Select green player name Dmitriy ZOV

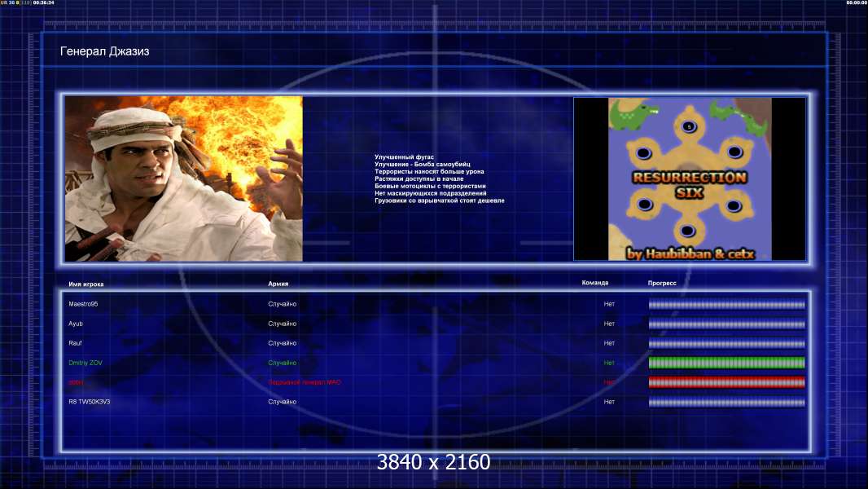[85, 363]
